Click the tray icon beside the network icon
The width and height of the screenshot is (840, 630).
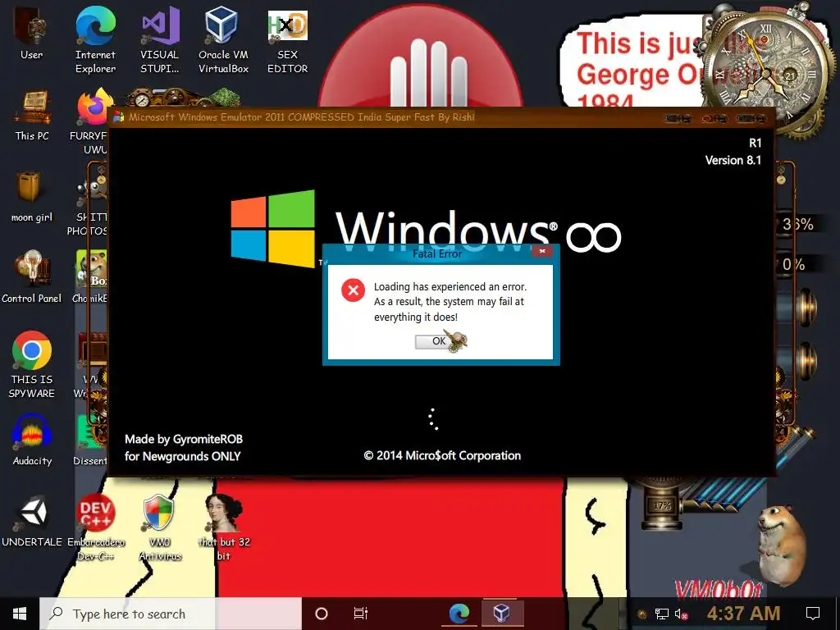(641, 614)
